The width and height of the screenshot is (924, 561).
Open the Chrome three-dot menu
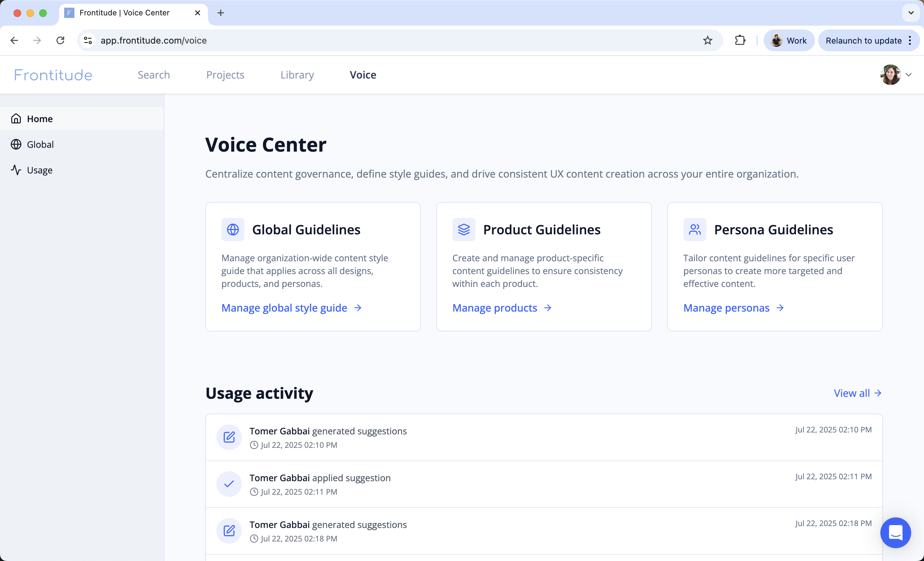click(x=910, y=40)
